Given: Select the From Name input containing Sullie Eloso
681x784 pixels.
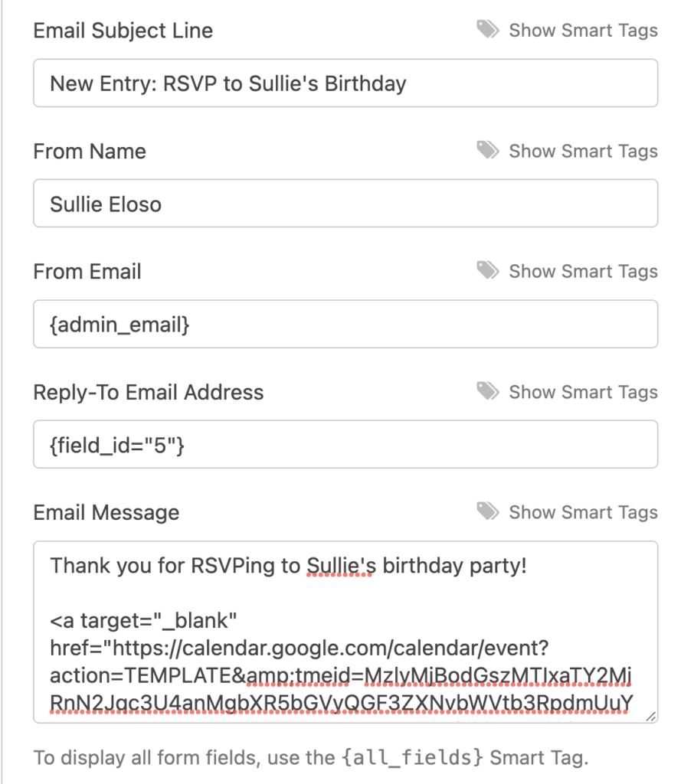Looking at the screenshot, I should [x=344, y=204].
